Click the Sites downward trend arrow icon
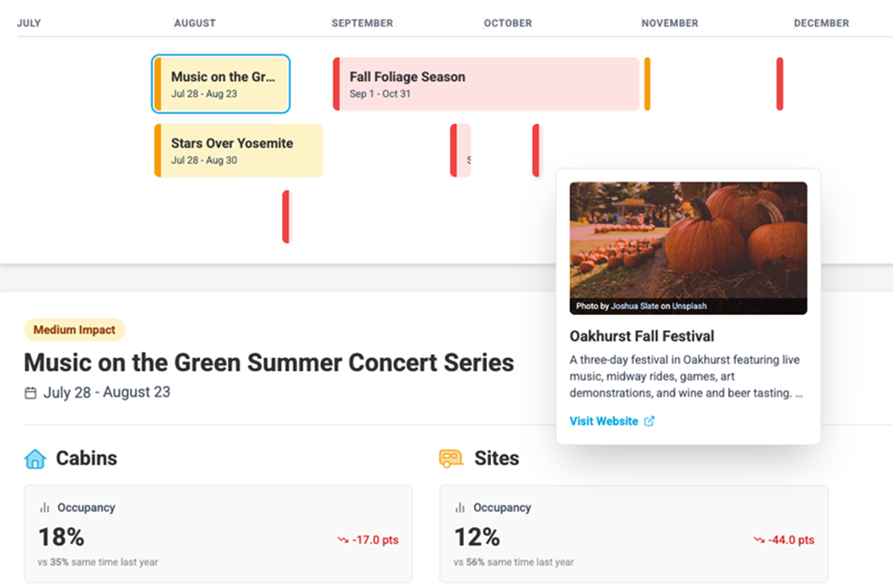893x588 pixels. (x=759, y=540)
